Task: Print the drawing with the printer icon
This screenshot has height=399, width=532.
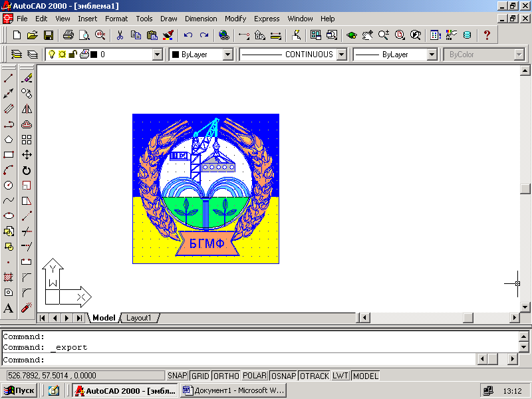Action: 68,35
